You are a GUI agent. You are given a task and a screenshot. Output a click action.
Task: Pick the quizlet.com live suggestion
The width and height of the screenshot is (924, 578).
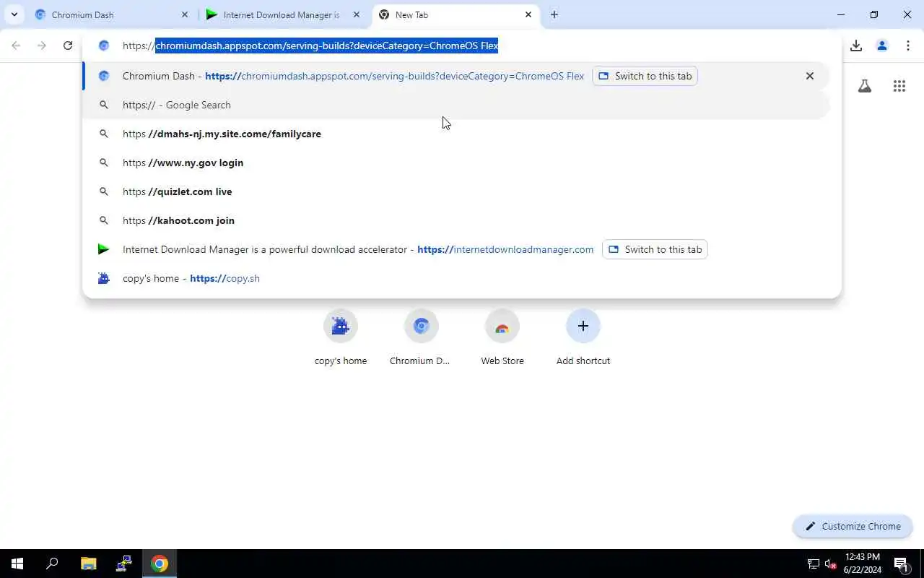point(456,191)
